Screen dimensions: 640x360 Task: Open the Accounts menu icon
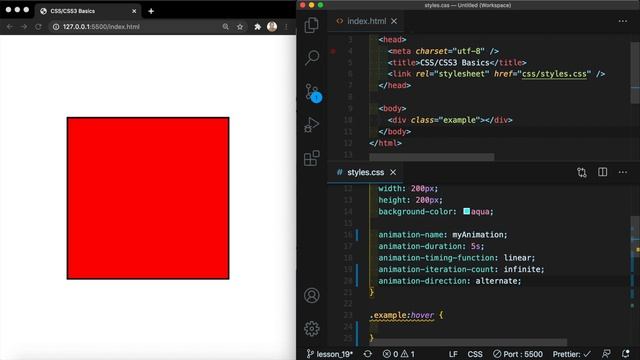pos(311,295)
